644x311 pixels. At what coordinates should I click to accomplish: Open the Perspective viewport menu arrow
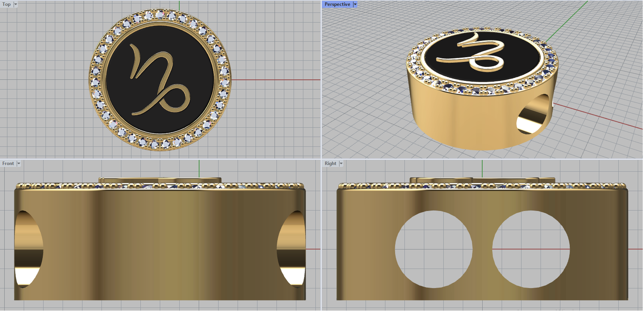pos(355,4)
